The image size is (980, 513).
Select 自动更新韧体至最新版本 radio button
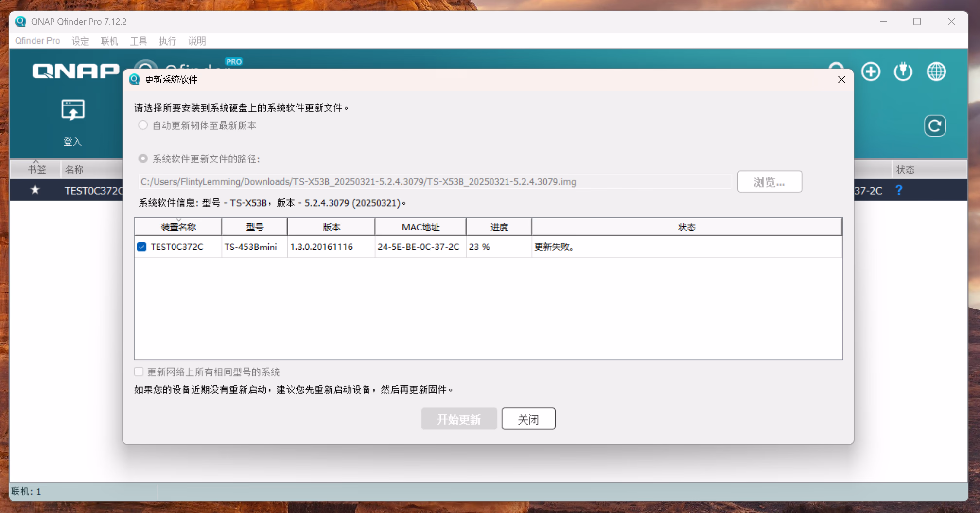coord(143,125)
